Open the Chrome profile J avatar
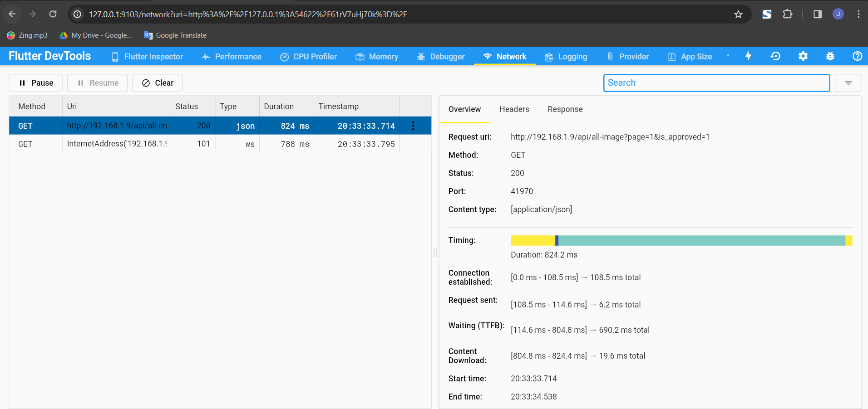 (838, 15)
